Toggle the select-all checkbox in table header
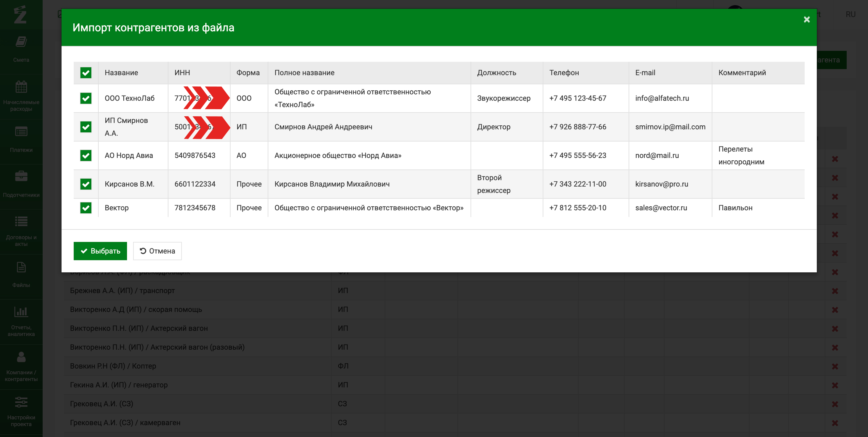Screen dimensions: 868x437 pos(86,73)
